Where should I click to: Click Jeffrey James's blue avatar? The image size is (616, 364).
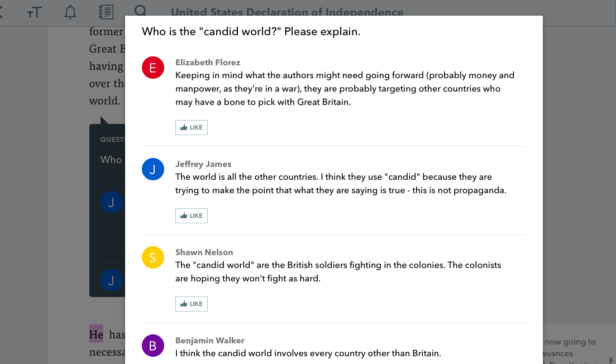pos(153,169)
